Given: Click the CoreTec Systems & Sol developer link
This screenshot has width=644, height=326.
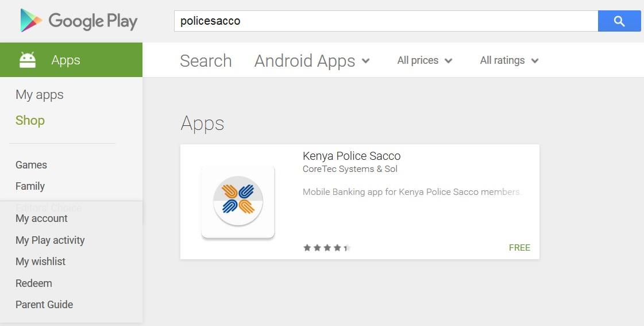Looking at the screenshot, I should [x=350, y=169].
